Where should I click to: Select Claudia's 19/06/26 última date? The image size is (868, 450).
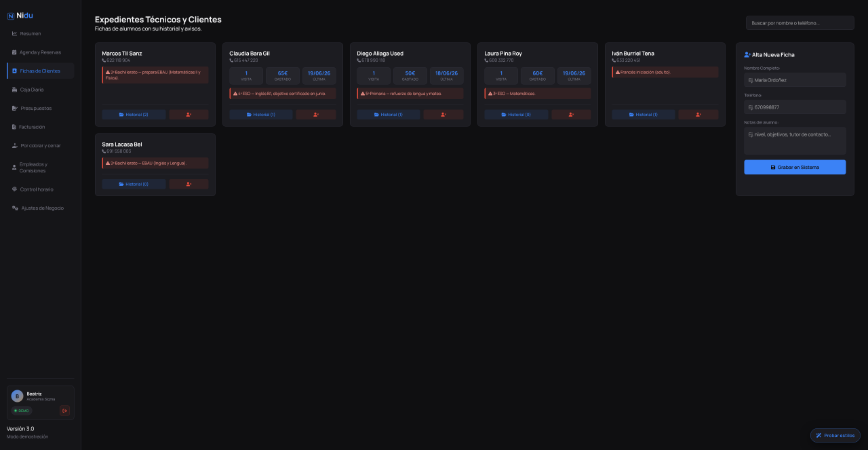(319, 73)
